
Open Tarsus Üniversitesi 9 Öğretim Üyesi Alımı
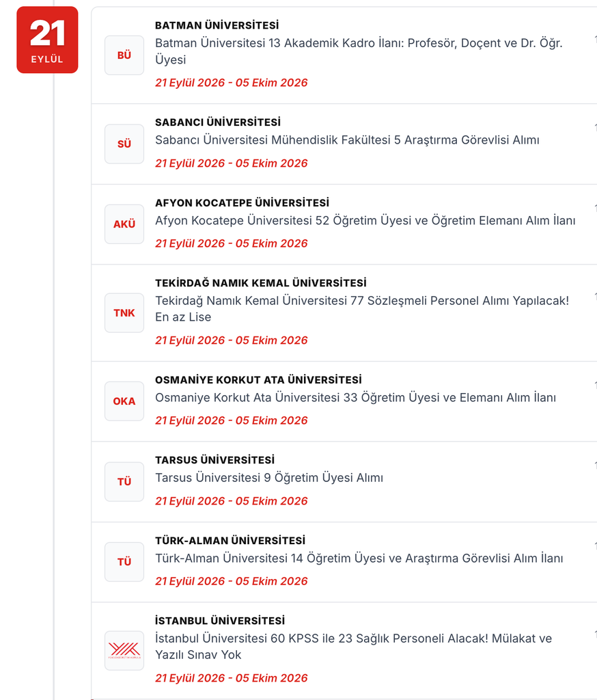pos(269,478)
